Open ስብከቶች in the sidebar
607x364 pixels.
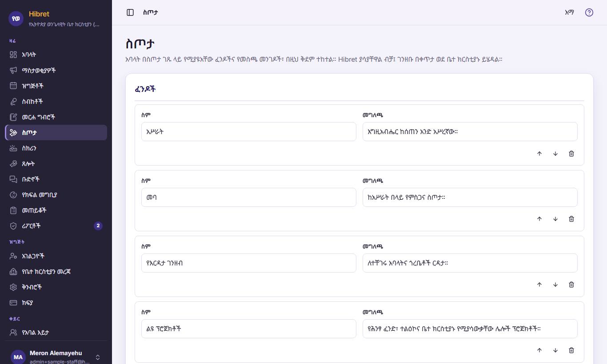click(56, 101)
